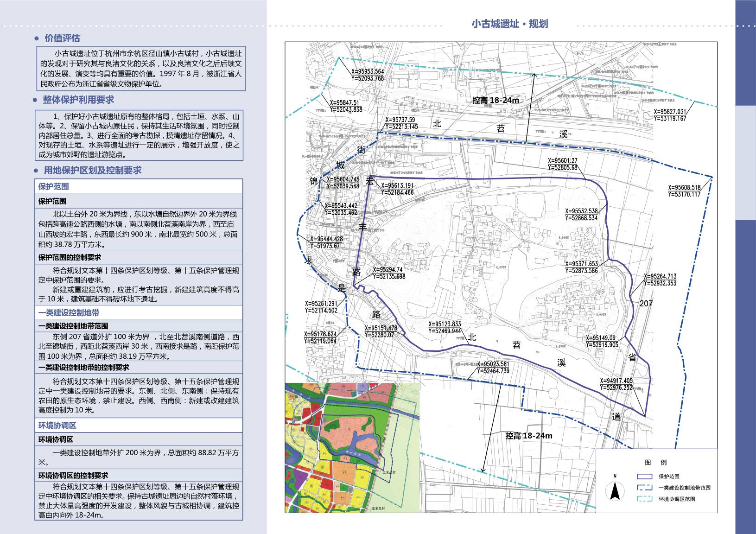Select the 保护范围的控制要求 subheading
This screenshot has height=534, width=756.
click(x=70, y=257)
